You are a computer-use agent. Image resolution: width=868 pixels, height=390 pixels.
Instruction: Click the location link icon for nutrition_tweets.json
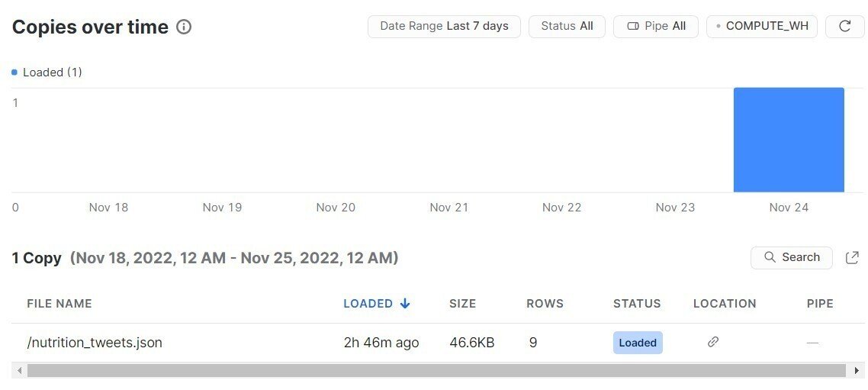pos(713,342)
